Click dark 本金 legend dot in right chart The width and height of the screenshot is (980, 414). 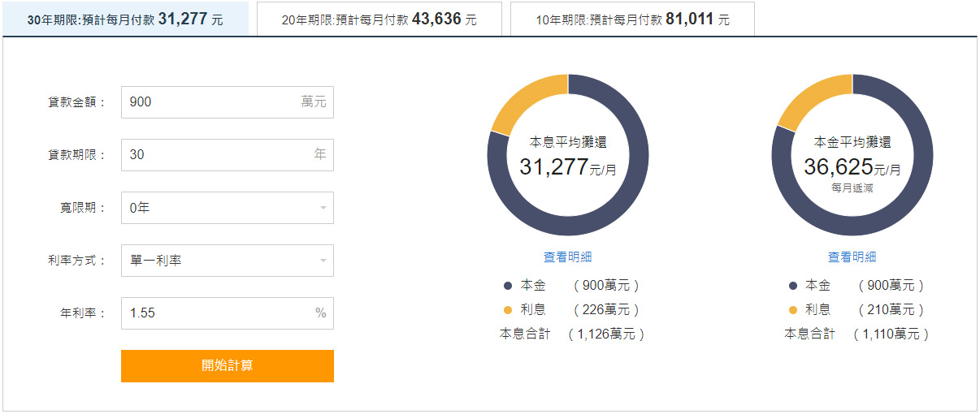tap(792, 286)
